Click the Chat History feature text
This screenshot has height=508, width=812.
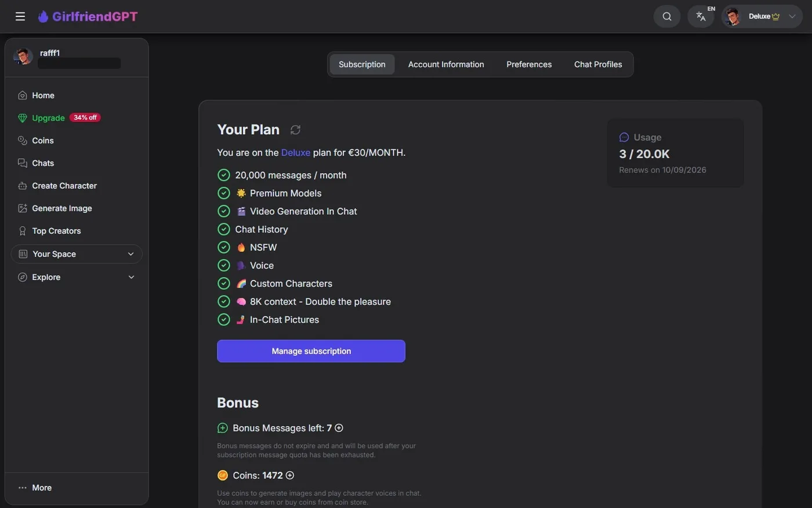tap(262, 229)
